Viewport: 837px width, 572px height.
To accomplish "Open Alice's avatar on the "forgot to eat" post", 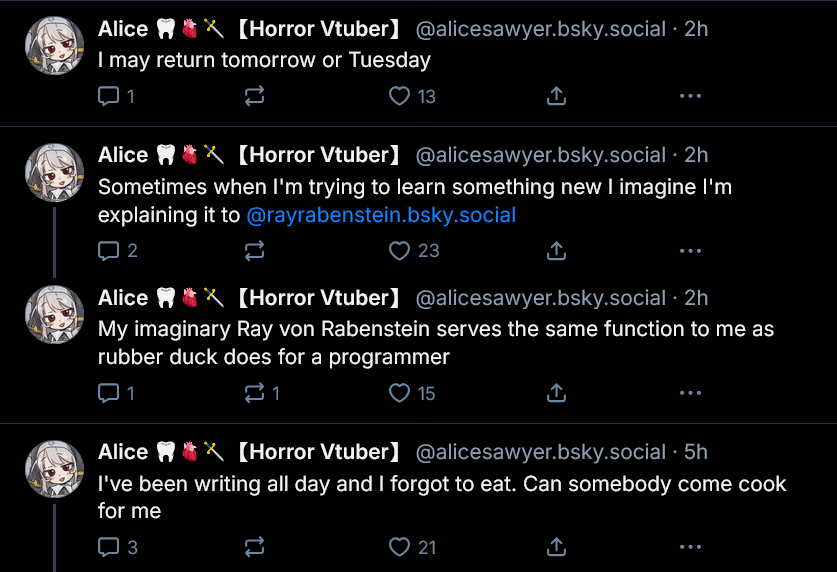I will pyautogui.click(x=54, y=468).
